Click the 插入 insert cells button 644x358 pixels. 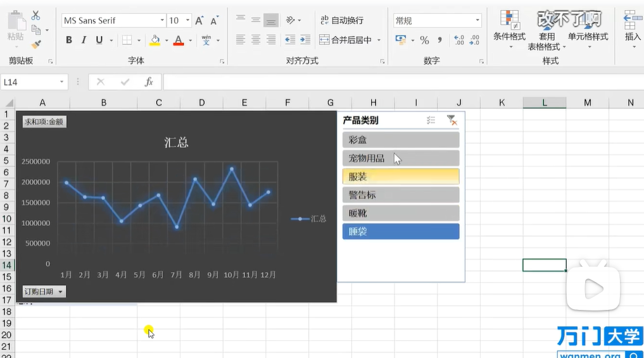[x=633, y=29]
